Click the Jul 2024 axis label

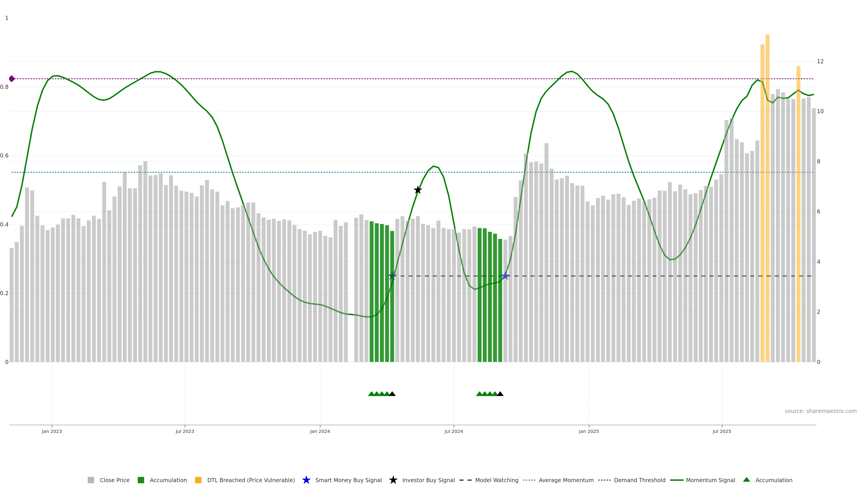tap(453, 432)
